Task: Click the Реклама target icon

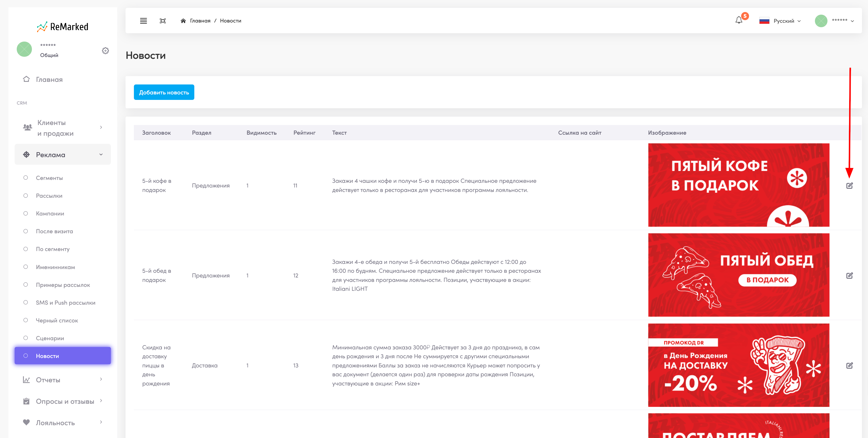Action: click(26, 155)
